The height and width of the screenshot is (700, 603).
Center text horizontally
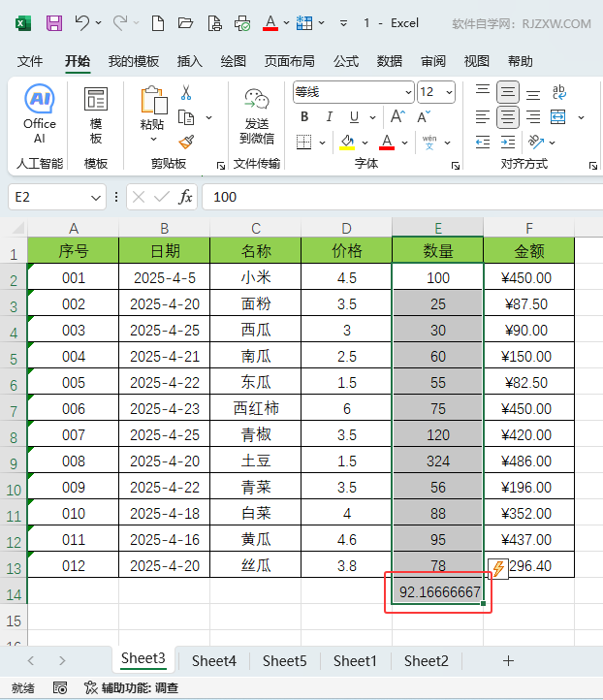(507, 117)
